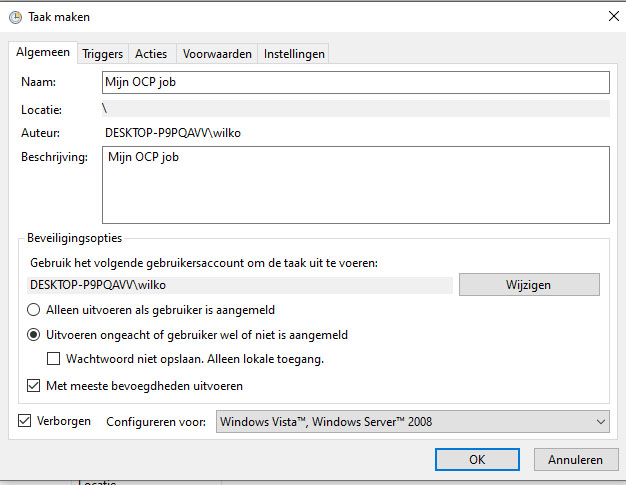Click the Wijzigen button
Image resolution: width=626 pixels, height=485 pixels.
point(529,285)
